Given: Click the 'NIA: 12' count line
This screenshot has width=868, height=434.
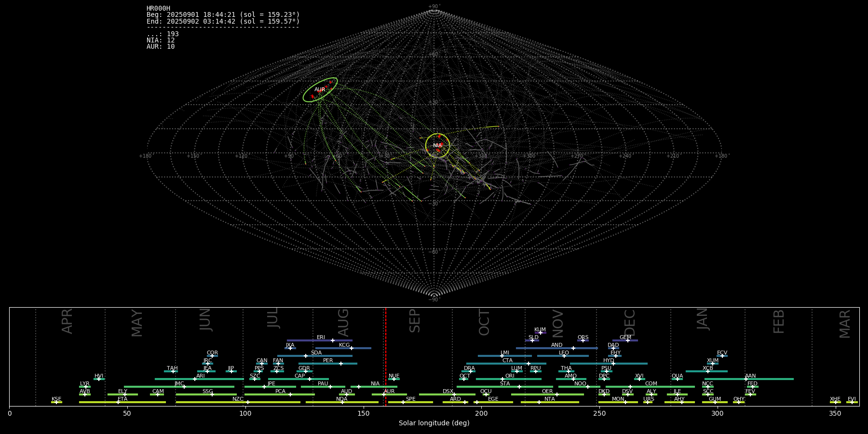Looking at the screenshot, I should click(161, 40).
